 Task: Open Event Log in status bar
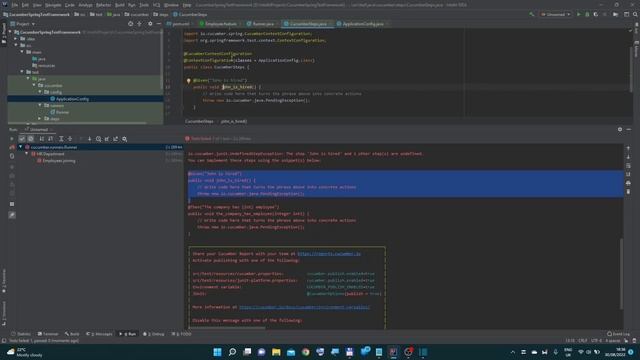pyautogui.click(x=618, y=334)
